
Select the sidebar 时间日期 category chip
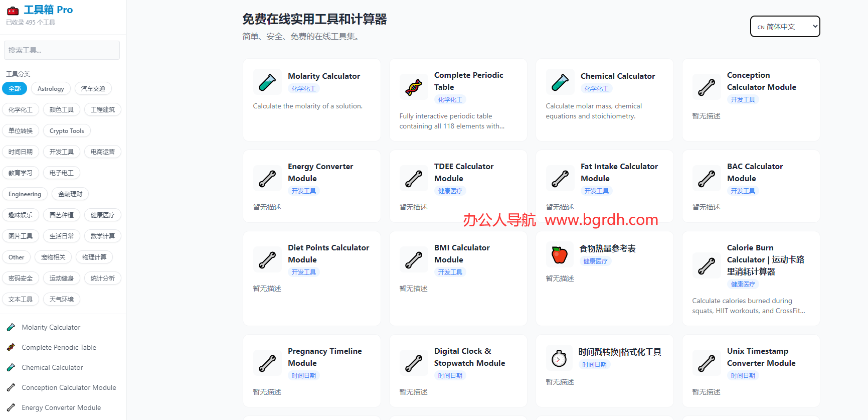tap(21, 152)
